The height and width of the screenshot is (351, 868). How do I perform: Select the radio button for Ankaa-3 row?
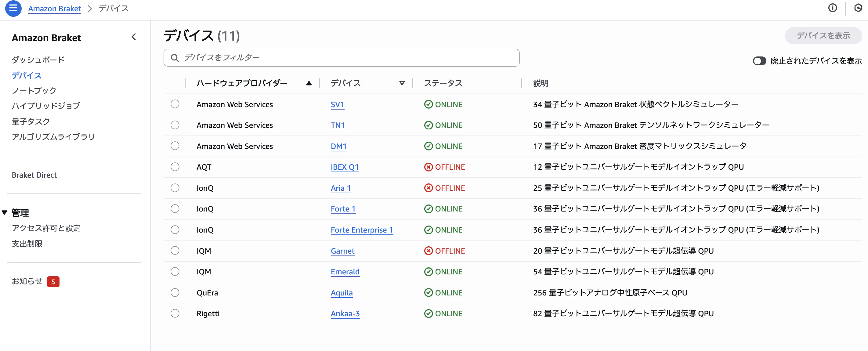[175, 313]
